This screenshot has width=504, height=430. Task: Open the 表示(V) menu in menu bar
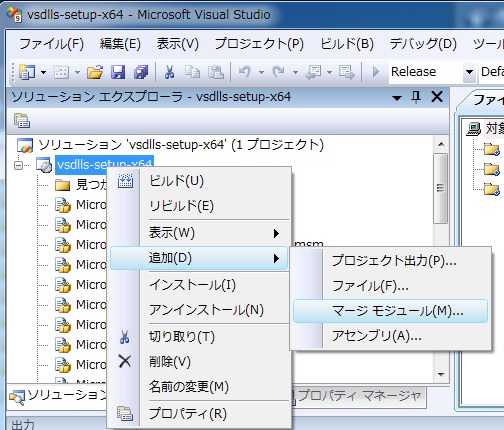[x=178, y=44]
